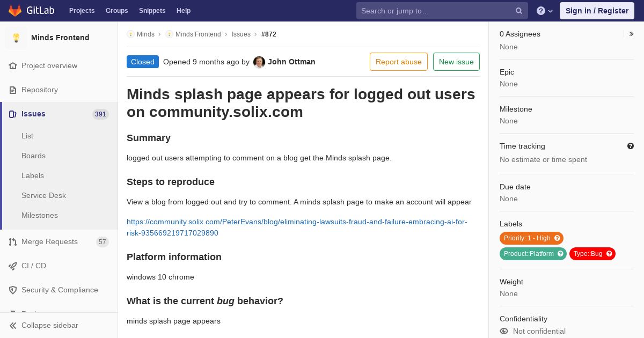The image size is (644, 338).
Task: Click the 391 issues count badge
Action: coord(100,114)
